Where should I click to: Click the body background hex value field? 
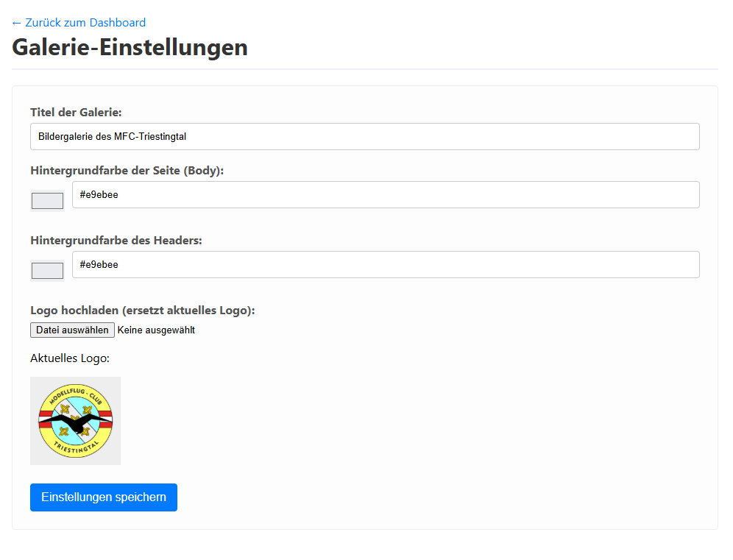click(385, 194)
